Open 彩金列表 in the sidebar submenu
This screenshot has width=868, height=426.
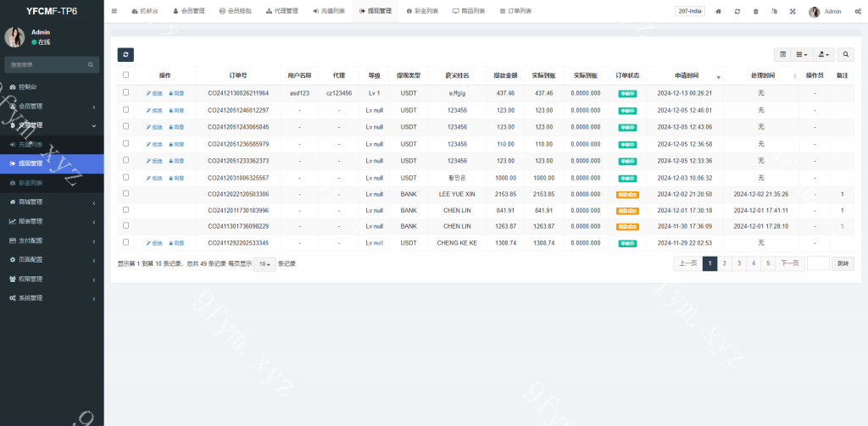coord(52,183)
